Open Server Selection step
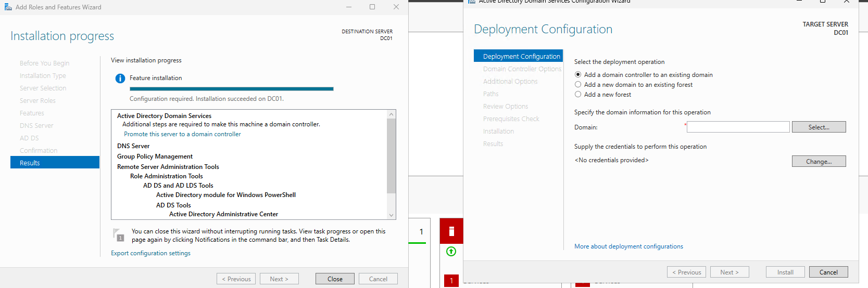 (x=43, y=88)
